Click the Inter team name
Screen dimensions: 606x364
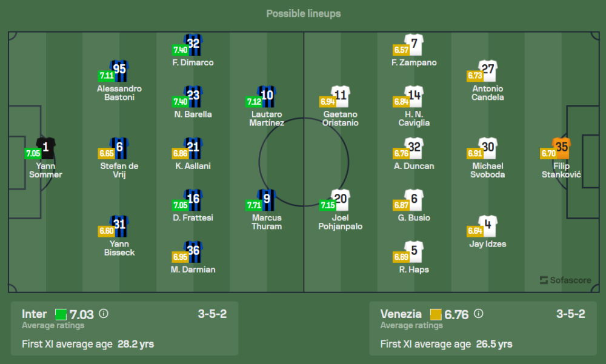[x=34, y=314]
